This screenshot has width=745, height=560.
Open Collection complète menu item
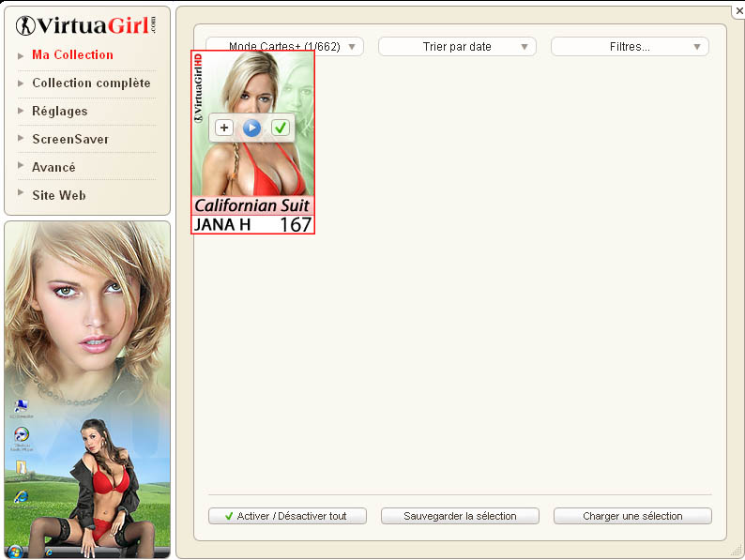coord(91,83)
